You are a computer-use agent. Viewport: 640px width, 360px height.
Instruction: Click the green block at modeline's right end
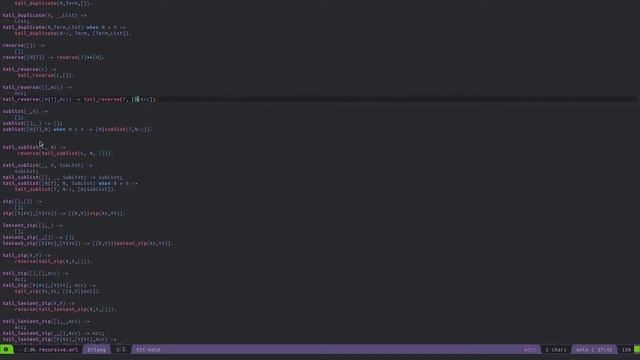[x=637, y=349]
